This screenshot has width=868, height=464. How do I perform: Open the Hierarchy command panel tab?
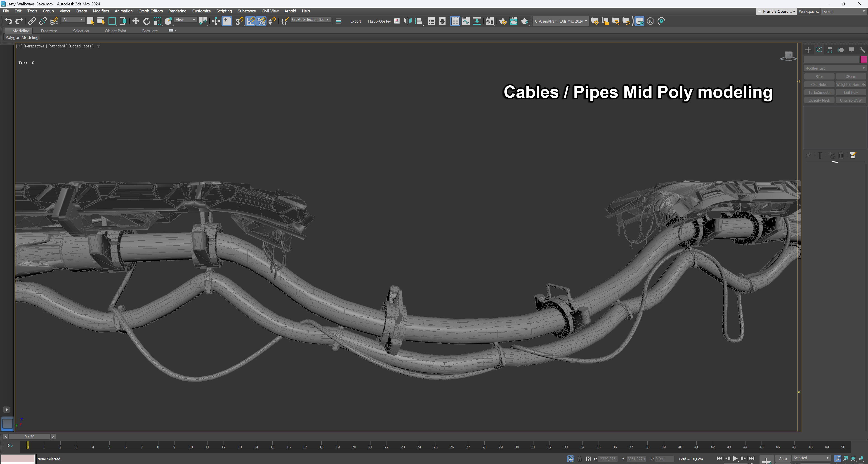click(830, 50)
